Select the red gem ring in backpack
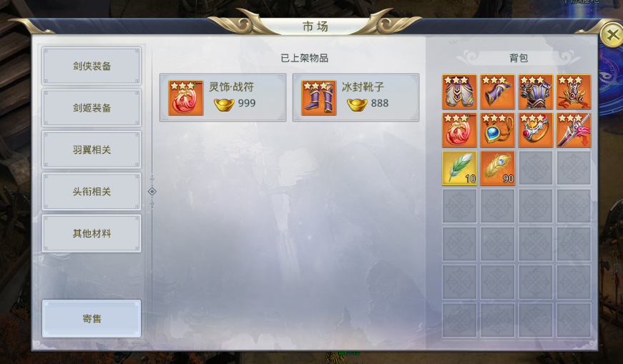 click(536, 130)
